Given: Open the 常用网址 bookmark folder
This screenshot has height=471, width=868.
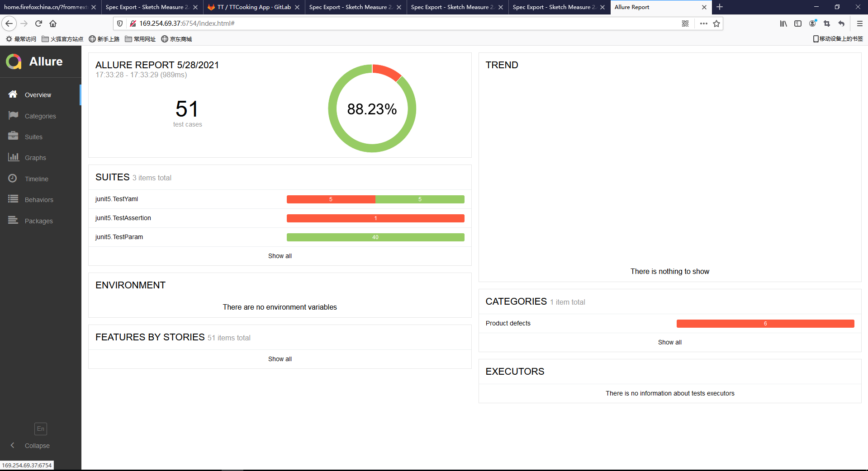Looking at the screenshot, I should (x=140, y=39).
